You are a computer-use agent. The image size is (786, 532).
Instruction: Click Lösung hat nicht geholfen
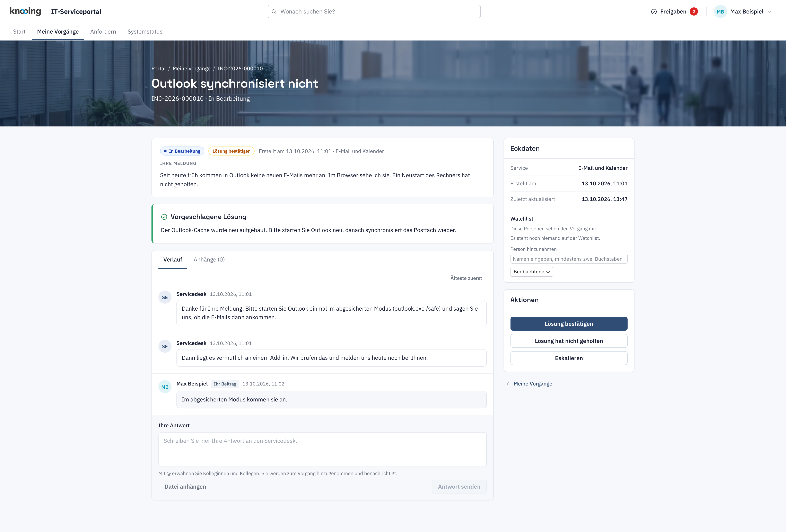point(569,341)
